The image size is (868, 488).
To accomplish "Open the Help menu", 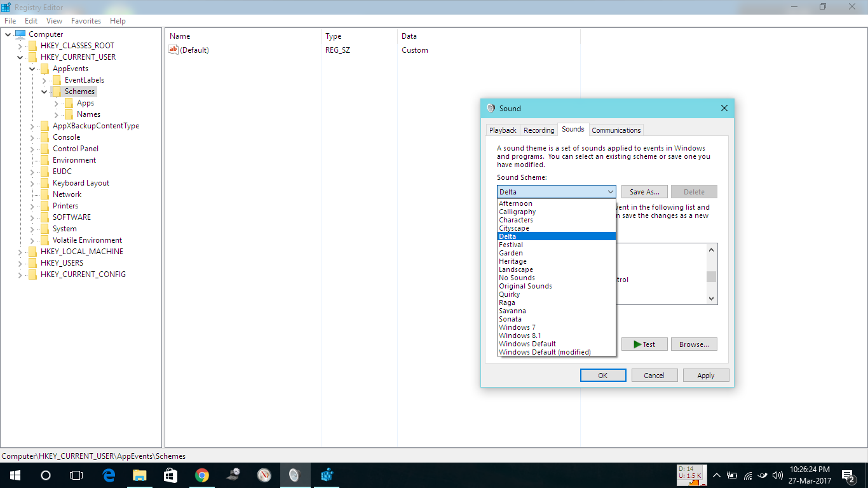I will (118, 21).
